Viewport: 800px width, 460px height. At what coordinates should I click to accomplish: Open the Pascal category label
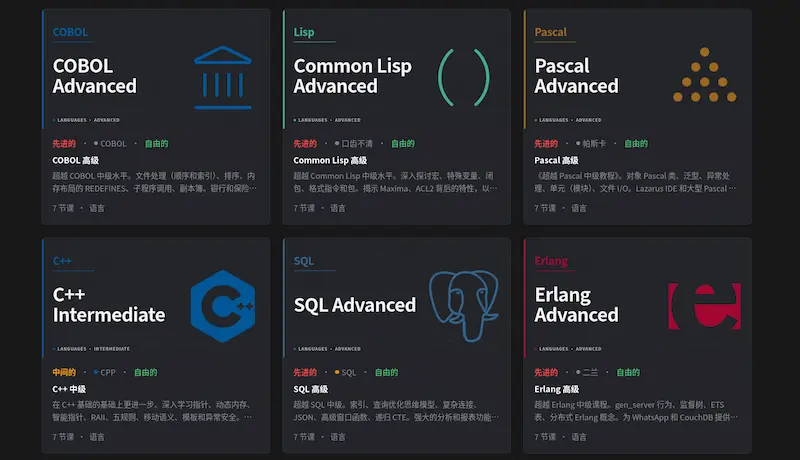[x=551, y=32]
